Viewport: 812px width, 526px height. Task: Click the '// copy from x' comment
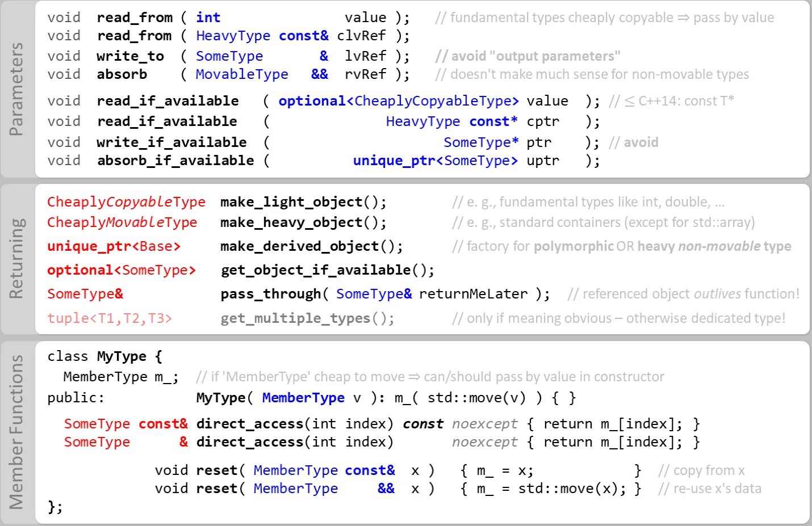(701, 470)
